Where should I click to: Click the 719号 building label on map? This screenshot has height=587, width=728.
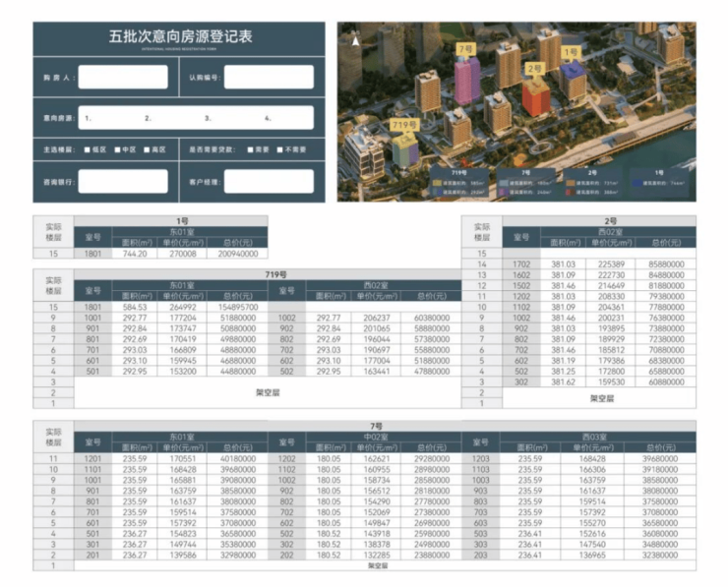(x=404, y=125)
